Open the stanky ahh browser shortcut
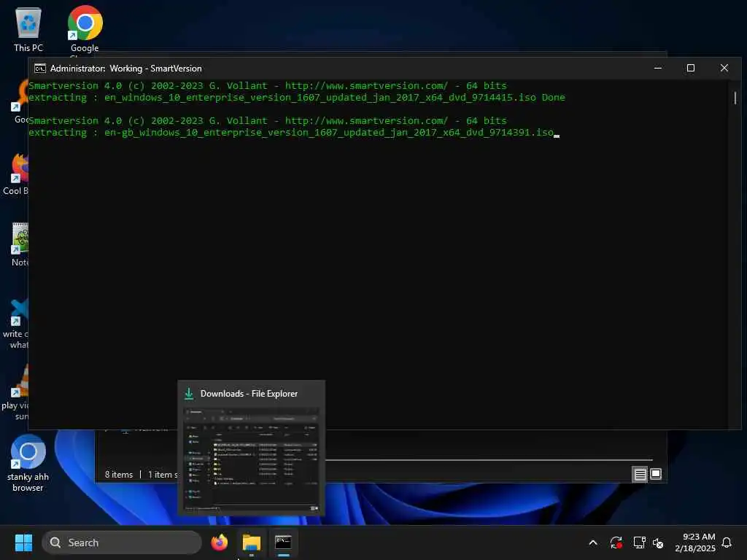The height and width of the screenshot is (560, 747). tap(28, 463)
